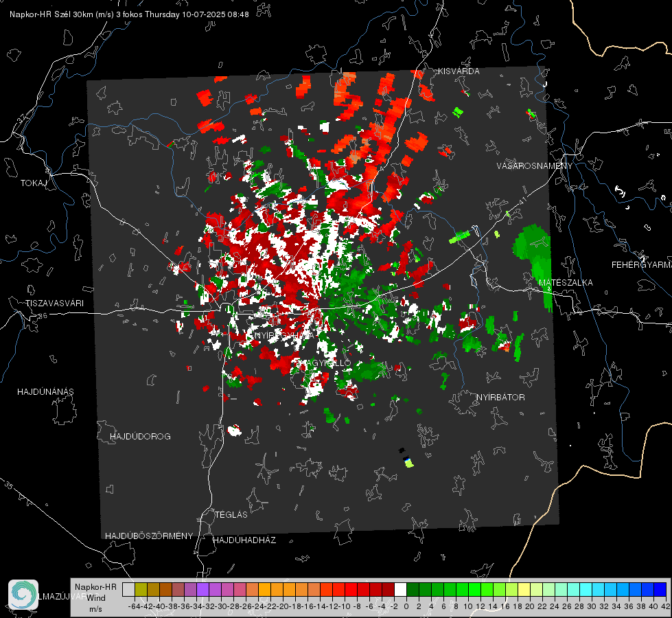
Task: Click the -64 value on the legend scale
Action: 134,606
